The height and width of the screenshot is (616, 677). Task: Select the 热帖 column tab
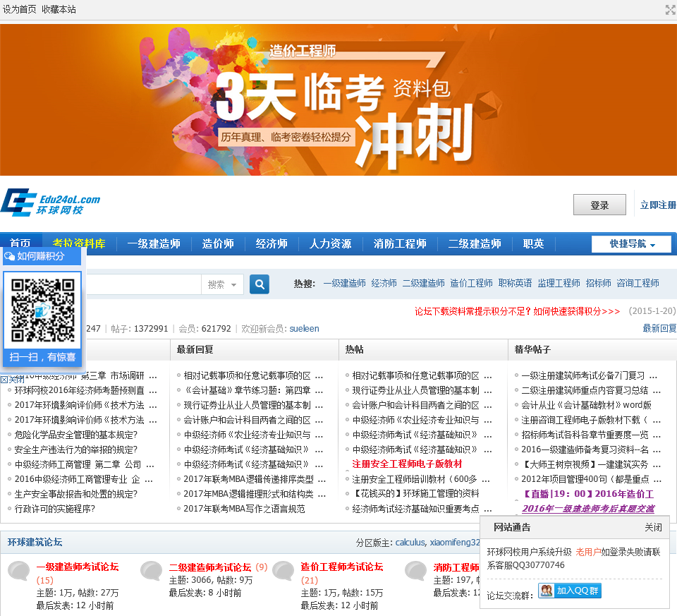click(354, 349)
